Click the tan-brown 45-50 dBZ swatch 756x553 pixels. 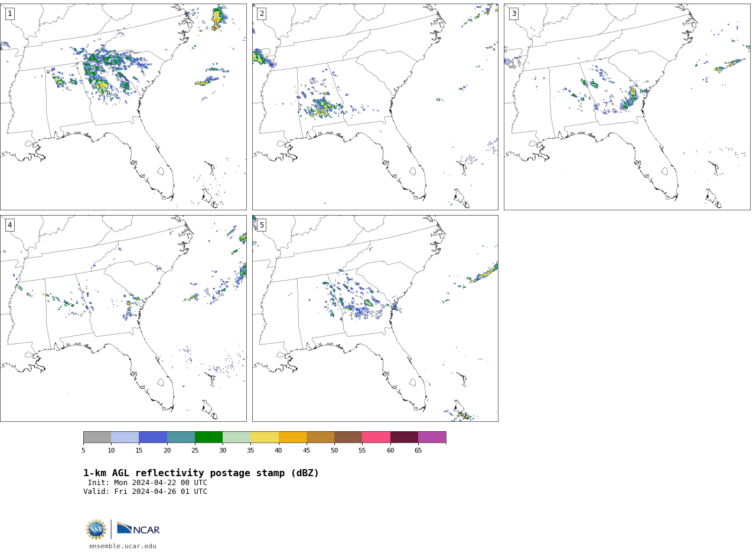pyautogui.click(x=320, y=437)
